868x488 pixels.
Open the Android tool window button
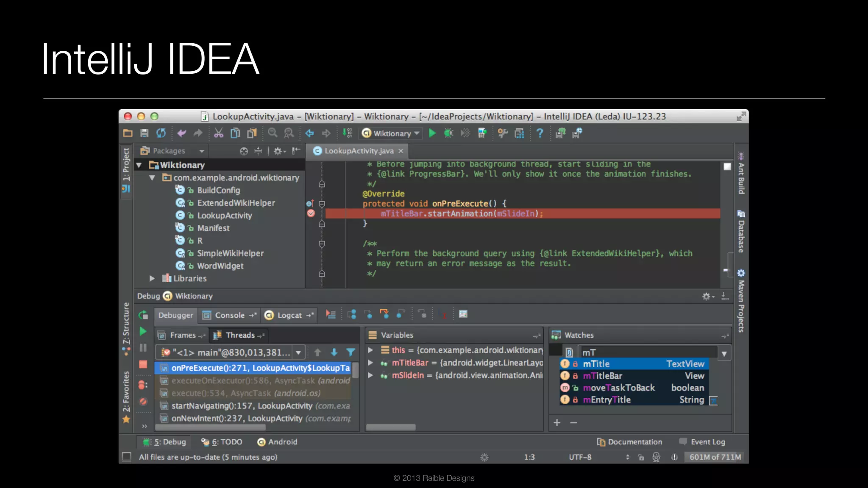click(x=277, y=442)
